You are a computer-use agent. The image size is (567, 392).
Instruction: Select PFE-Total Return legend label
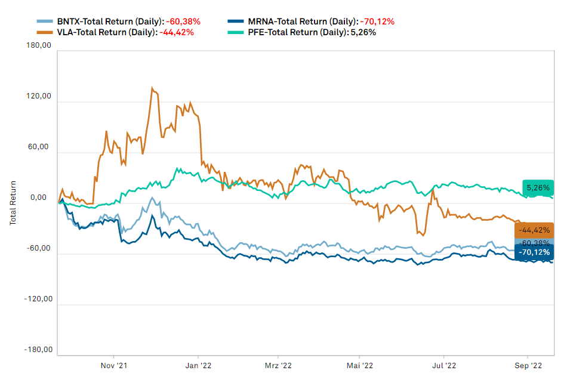(298, 33)
